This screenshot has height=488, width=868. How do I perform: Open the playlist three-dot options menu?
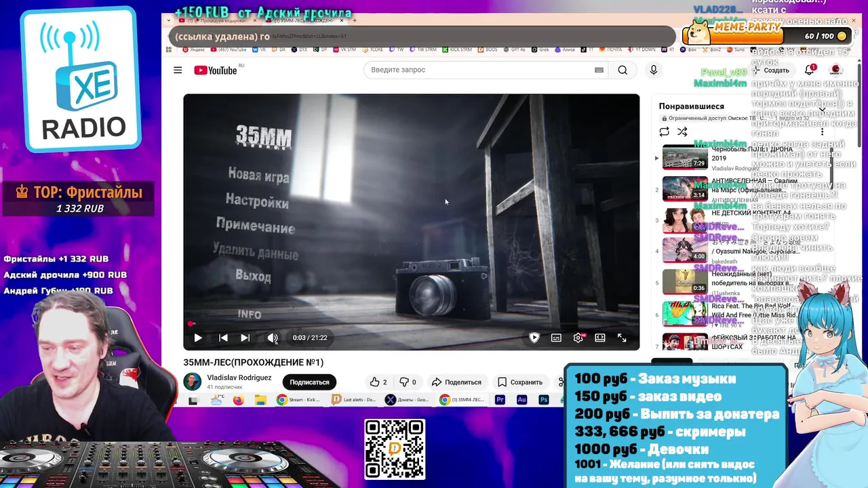[822, 132]
